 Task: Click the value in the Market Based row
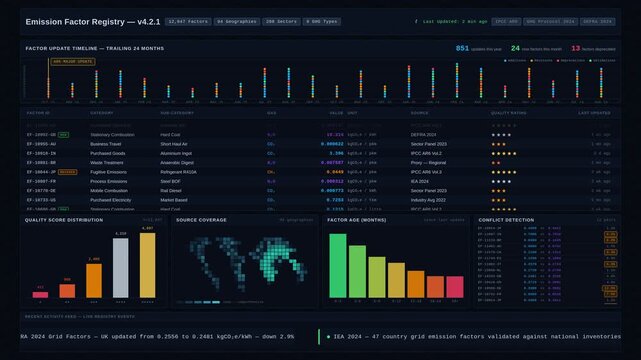click(x=335, y=200)
